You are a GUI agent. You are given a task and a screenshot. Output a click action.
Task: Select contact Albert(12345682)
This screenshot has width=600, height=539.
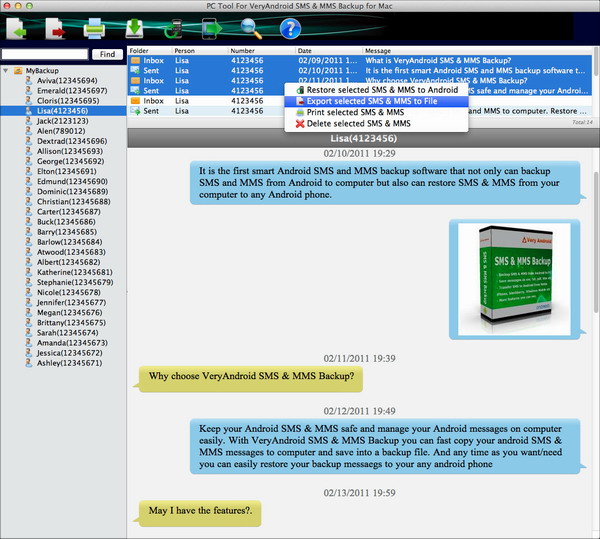[68, 262]
